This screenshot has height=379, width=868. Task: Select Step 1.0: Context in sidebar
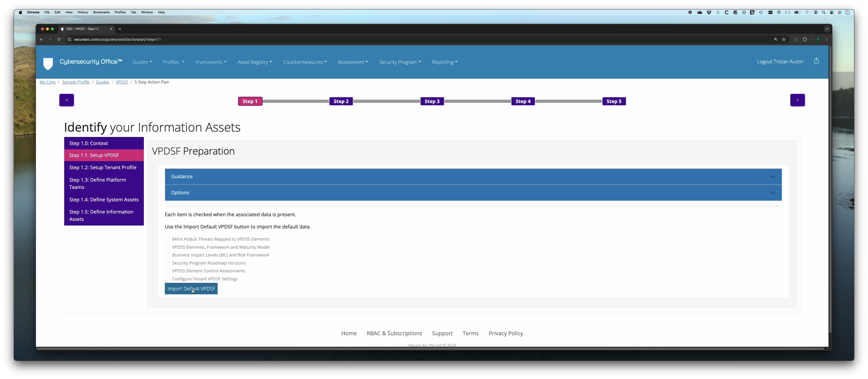104,143
